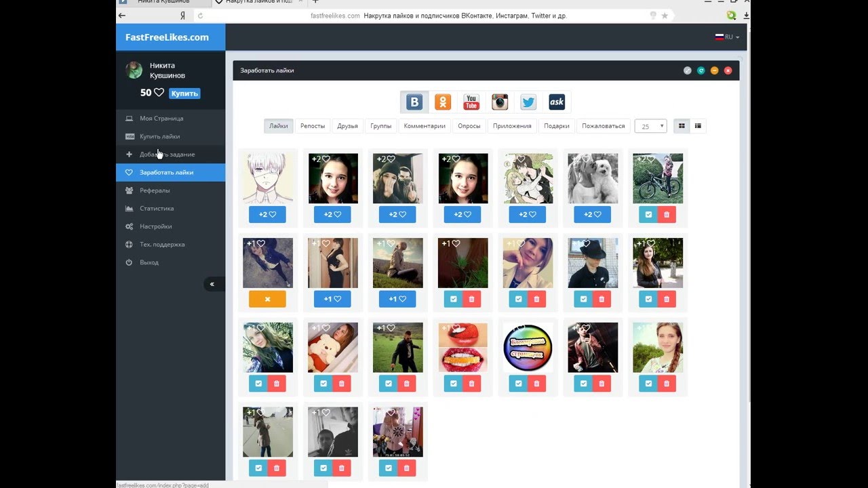Open the Репосты tab
The width and height of the screenshot is (868, 488).
point(313,126)
